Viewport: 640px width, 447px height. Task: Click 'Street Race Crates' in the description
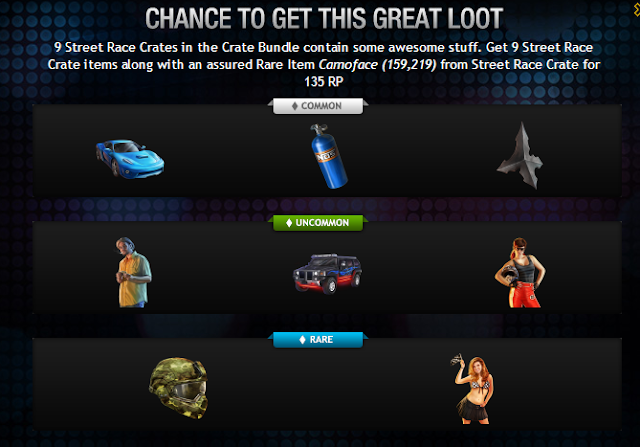pyautogui.click(x=121, y=47)
